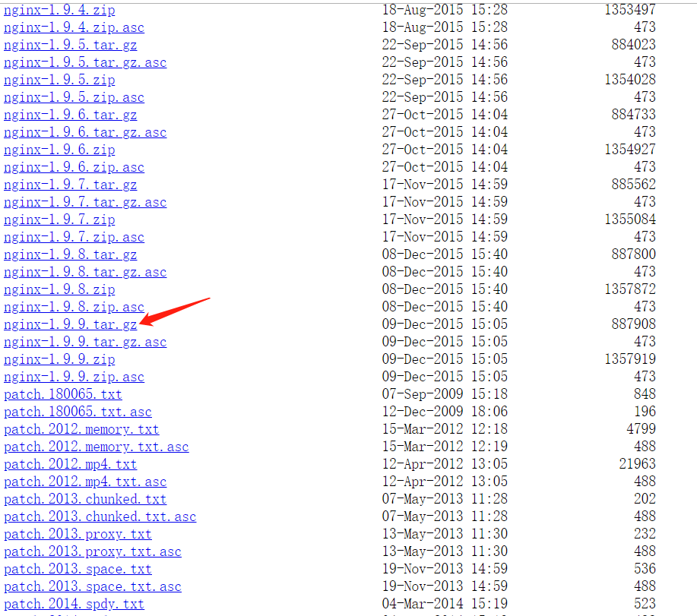This screenshot has width=697, height=616.
Task: Download nginx-1.9.8.zip
Action: [59, 289]
